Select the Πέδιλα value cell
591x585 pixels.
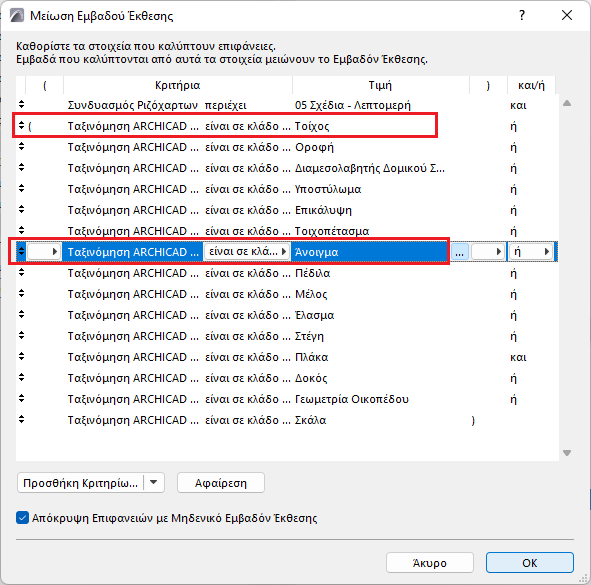[x=312, y=273]
